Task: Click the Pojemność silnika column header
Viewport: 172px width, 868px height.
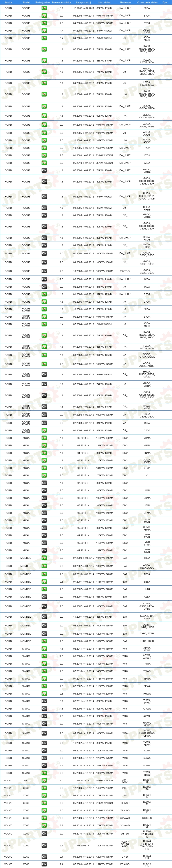Action: click(62, 2)
